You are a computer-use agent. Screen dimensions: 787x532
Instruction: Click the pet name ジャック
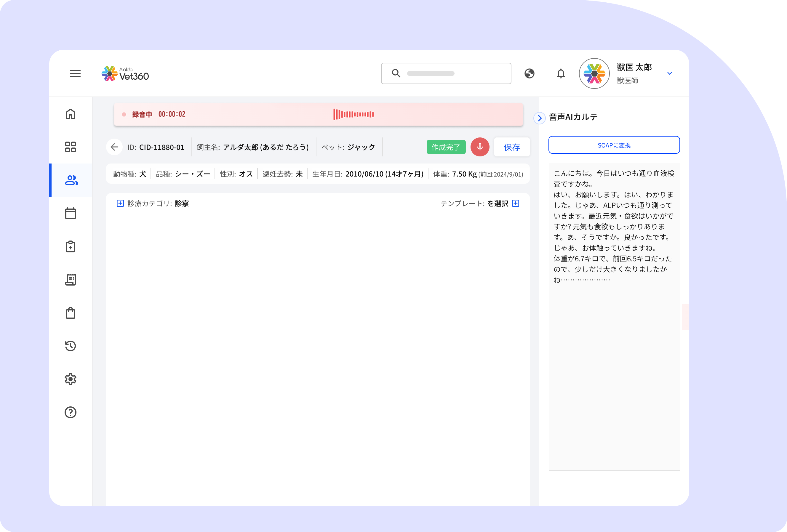coord(361,147)
